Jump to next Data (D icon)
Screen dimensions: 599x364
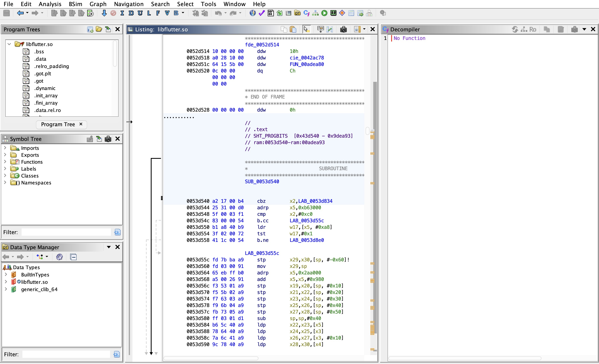(131, 13)
